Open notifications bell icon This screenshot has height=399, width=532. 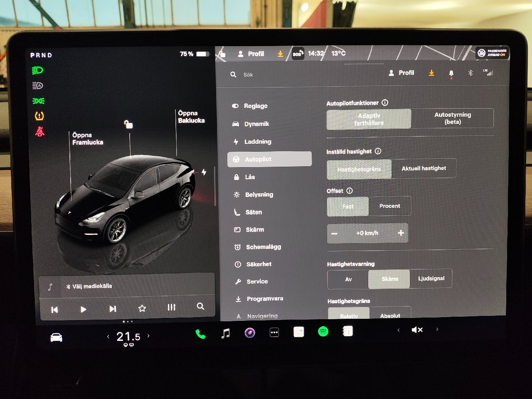click(x=451, y=74)
